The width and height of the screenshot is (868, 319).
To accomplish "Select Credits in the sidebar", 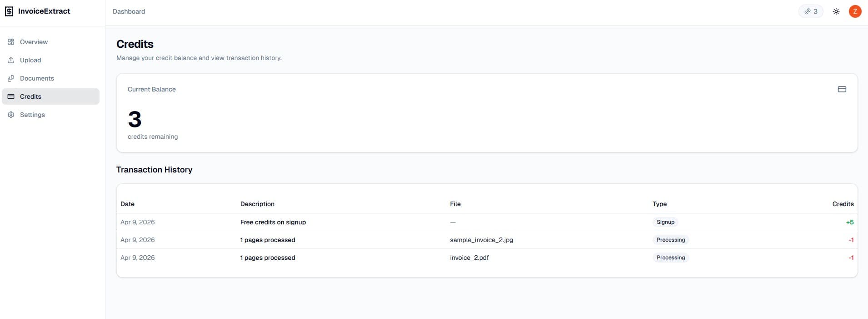I will point(50,96).
